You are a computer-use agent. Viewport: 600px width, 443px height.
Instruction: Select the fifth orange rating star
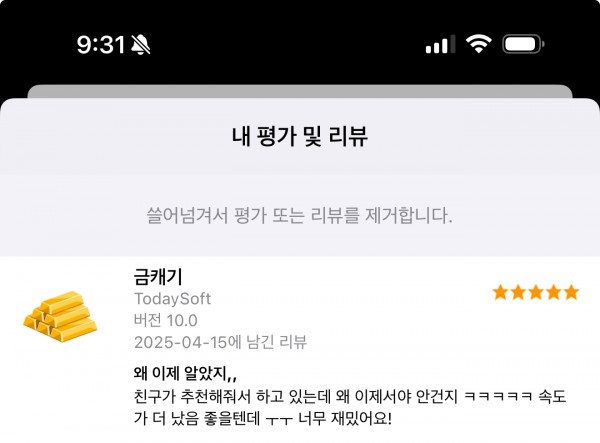click(x=571, y=292)
